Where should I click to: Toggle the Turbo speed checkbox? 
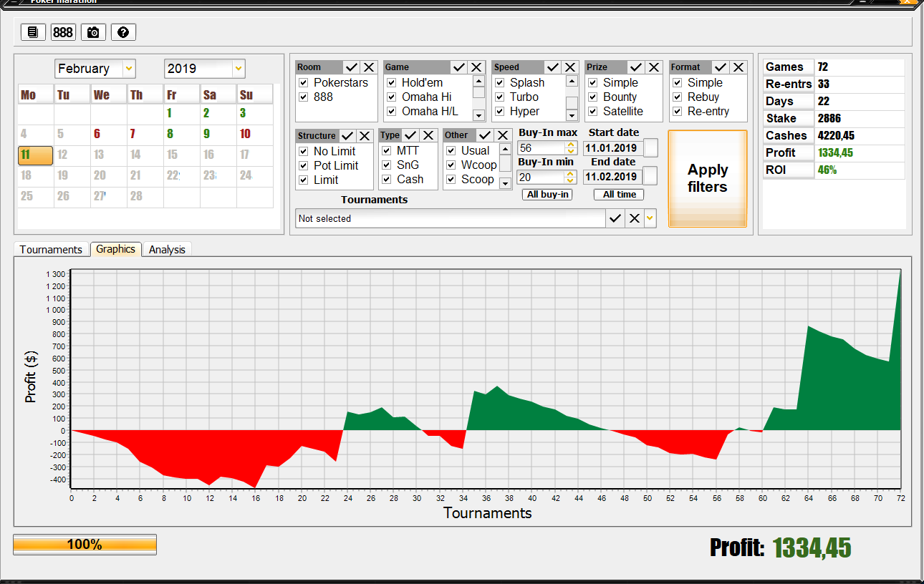pos(500,97)
